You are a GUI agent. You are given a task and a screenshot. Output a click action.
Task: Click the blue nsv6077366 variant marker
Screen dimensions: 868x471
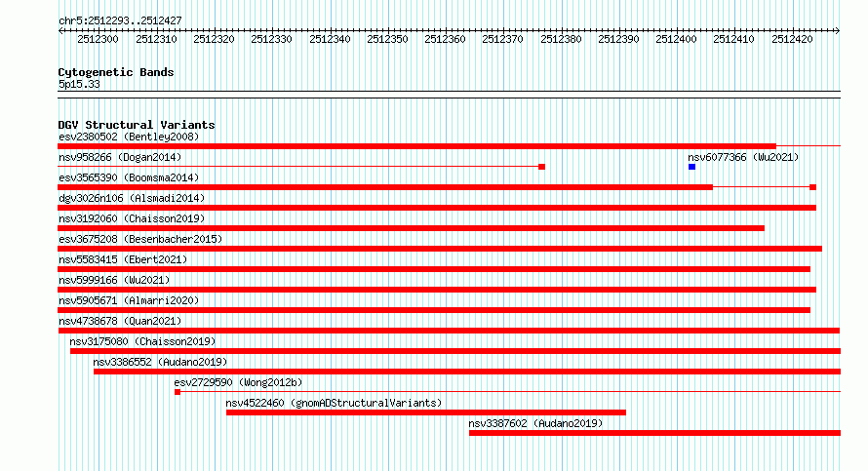point(692,167)
